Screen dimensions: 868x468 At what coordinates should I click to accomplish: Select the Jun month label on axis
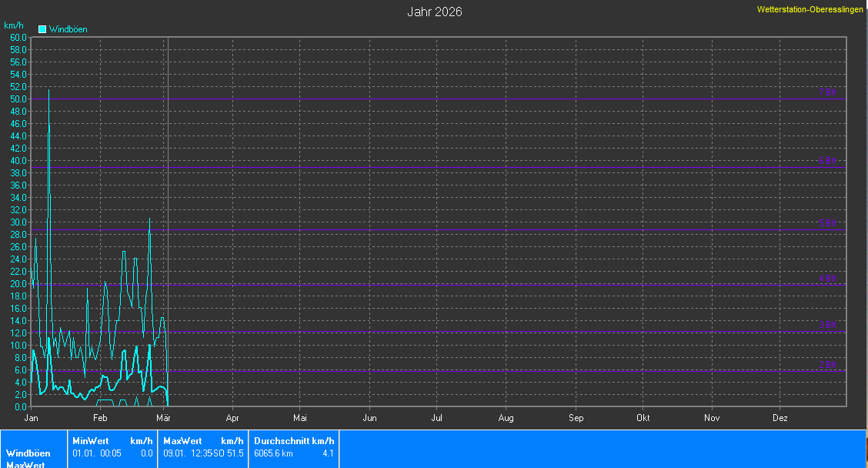coord(369,418)
